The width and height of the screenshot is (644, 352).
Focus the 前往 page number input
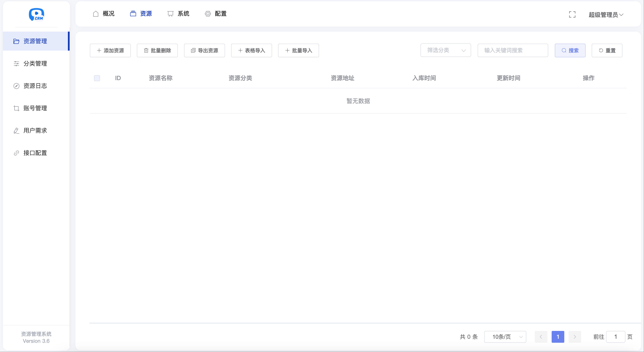pyautogui.click(x=616, y=337)
